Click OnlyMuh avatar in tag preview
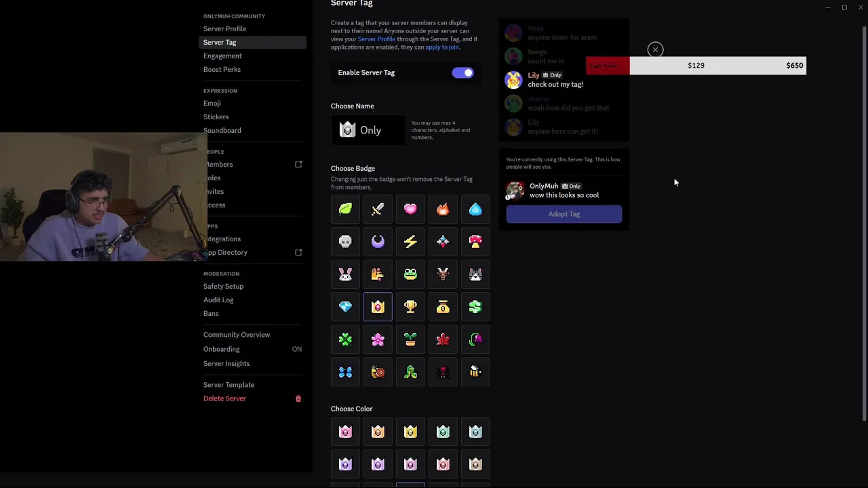The width and height of the screenshot is (868, 488). [515, 190]
